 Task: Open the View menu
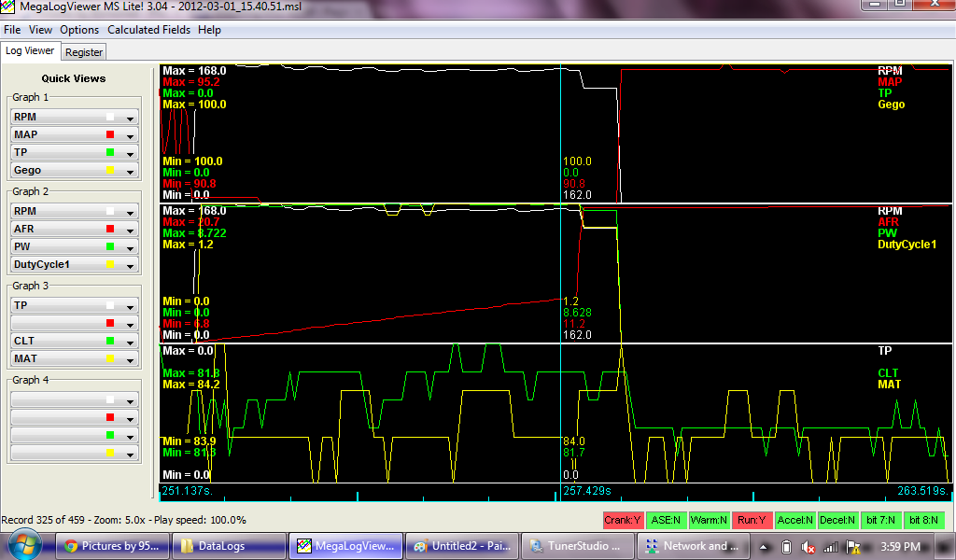(40, 30)
